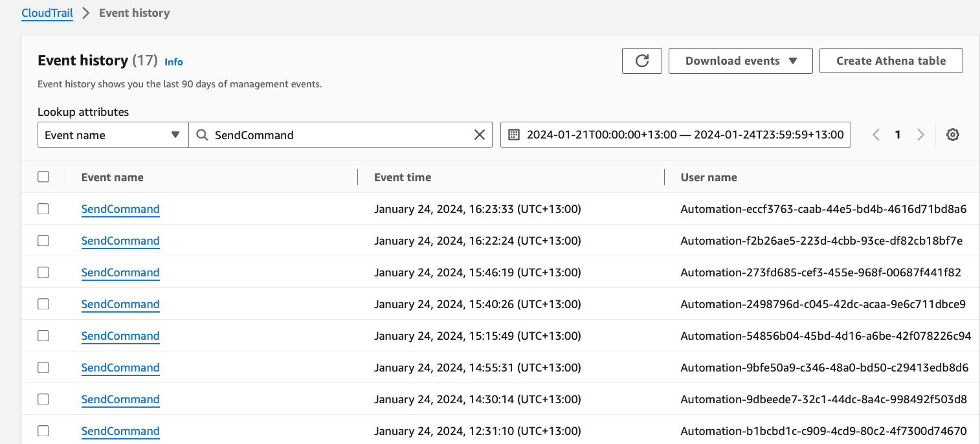The image size is (980, 444).
Task: Click the Event history (17) heading
Action: point(98,60)
